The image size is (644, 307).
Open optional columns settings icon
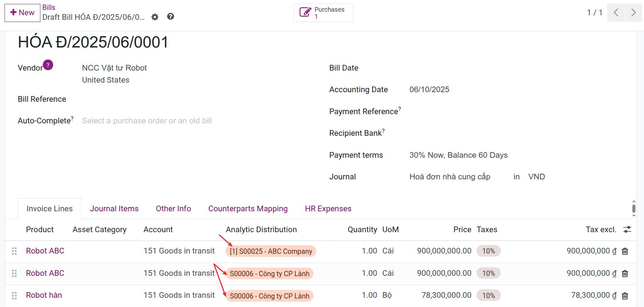[x=627, y=229]
